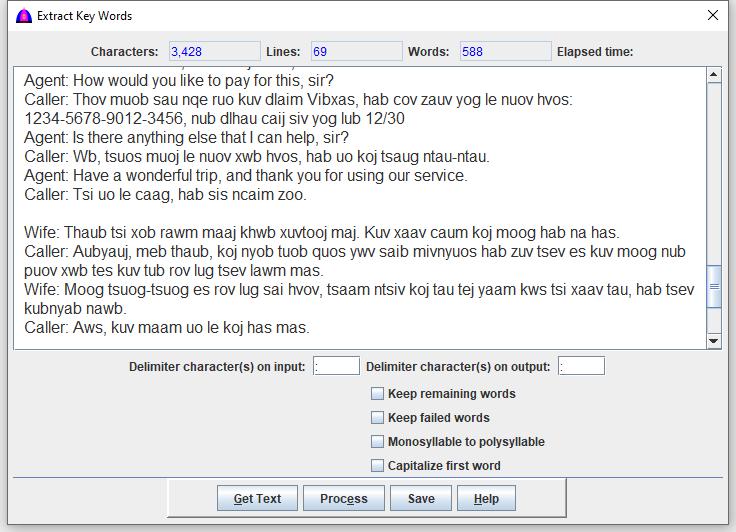Check Monosyllable to polysyllable option
This screenshot has width=736, height=532.
pos(378,442)
